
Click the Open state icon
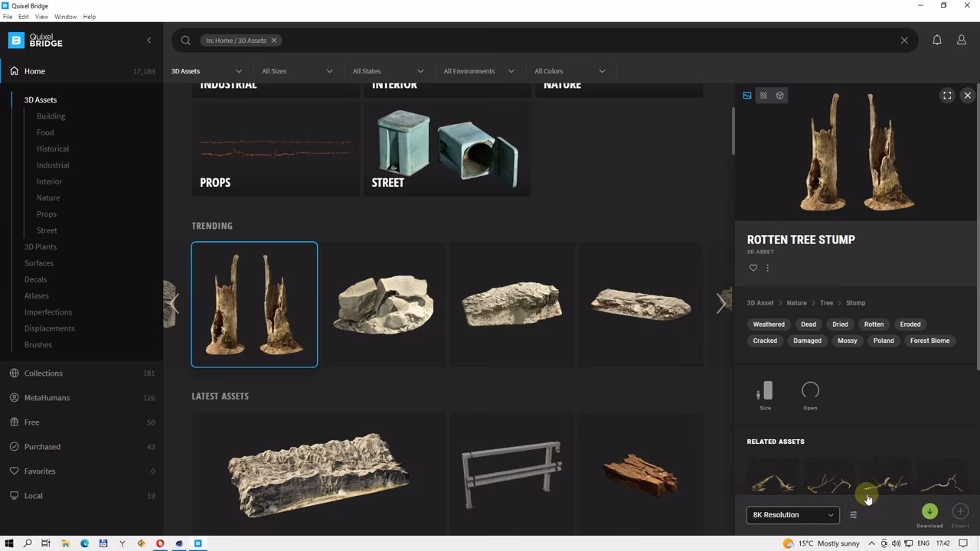810,391
